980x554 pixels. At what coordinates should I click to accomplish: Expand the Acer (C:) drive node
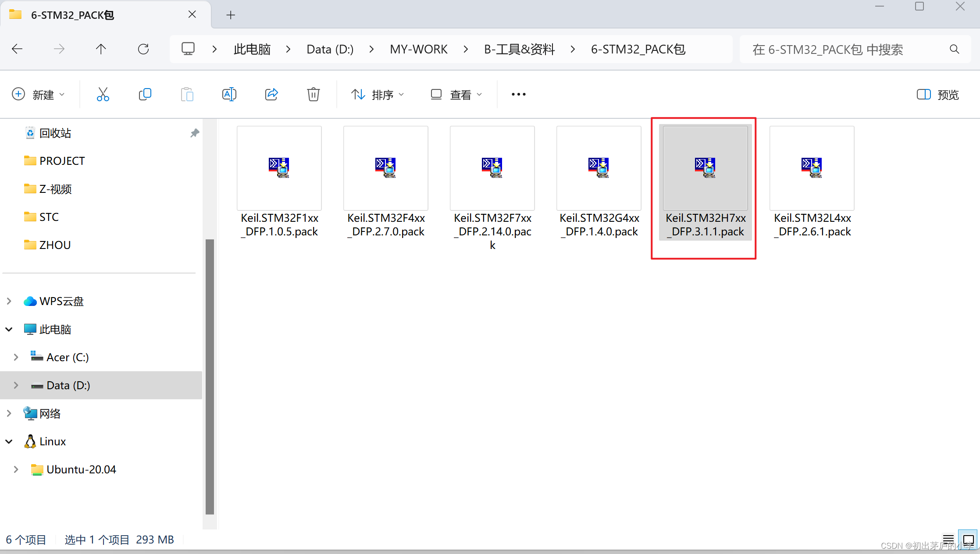tap(16, 357)
